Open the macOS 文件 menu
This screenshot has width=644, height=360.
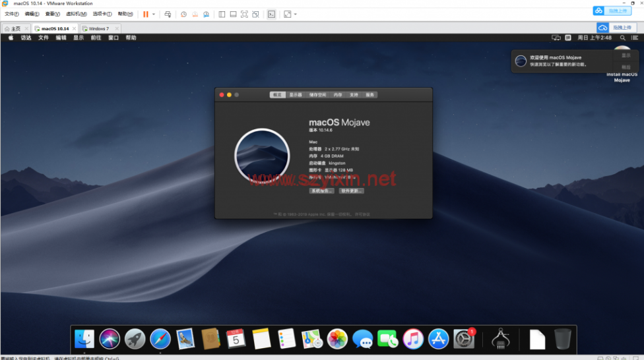tap(43, 38)
